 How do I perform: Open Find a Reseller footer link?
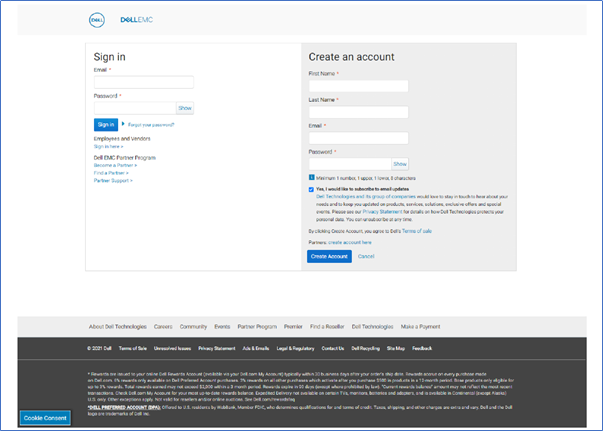point(327,327)
